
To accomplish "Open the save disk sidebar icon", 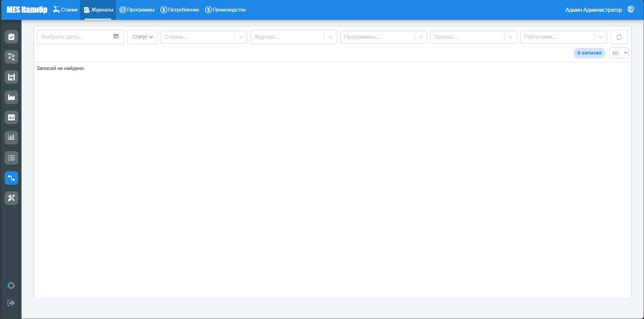I will click(x=11, y=77).
